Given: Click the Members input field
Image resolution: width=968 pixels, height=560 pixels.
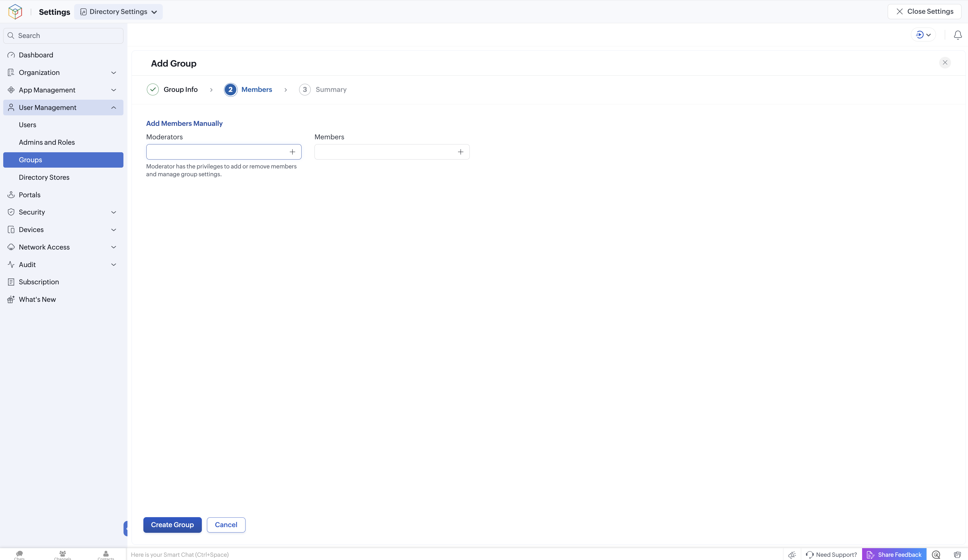Looking at the screenshot, I should (x=392, y=152).
